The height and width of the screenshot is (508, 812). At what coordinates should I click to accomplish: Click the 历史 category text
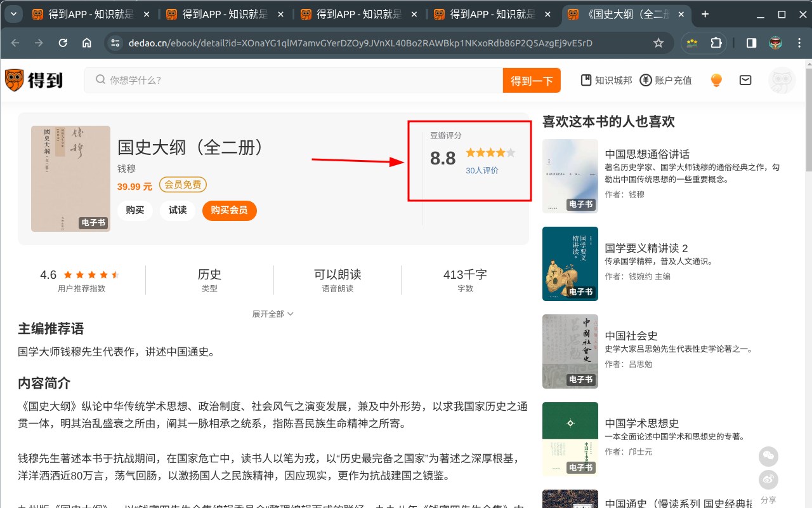click(x=209, y=274)
